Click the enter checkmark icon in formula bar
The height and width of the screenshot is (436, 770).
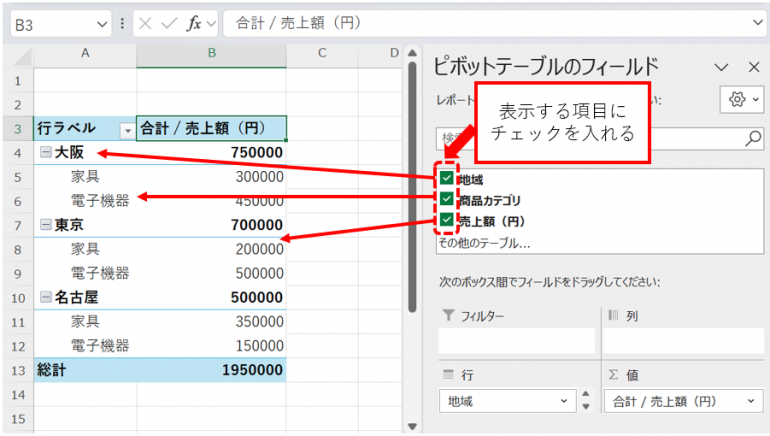[x=168, y=23]
